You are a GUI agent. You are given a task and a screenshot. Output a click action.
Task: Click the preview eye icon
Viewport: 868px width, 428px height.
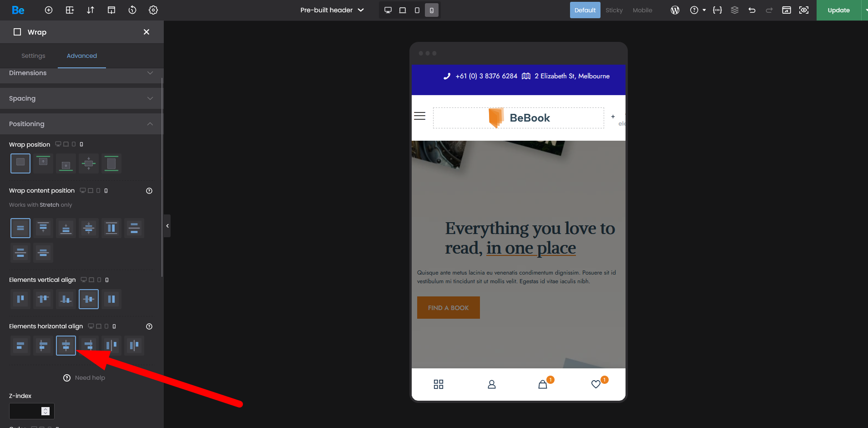tap(804, 10)
